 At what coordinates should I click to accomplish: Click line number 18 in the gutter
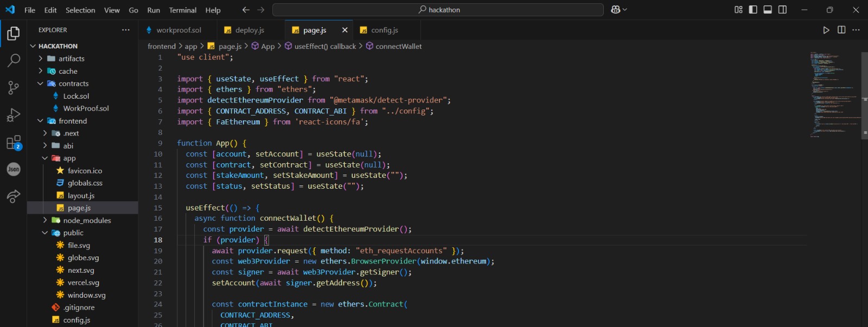(158, 240)
